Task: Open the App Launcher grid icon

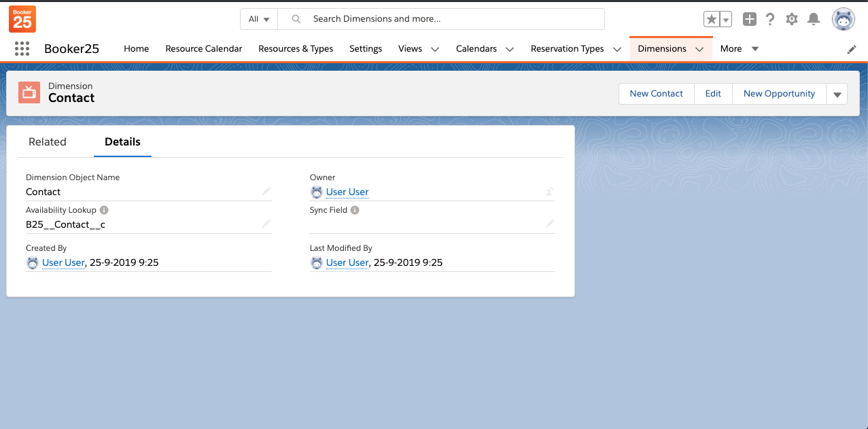Action: pyautogui.click(x=22, y=48)
